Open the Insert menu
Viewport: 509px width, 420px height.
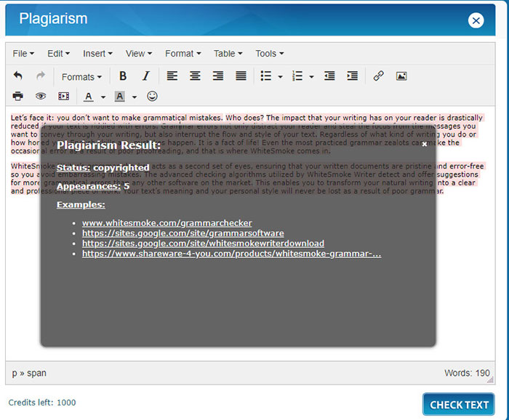pos(97,54)
